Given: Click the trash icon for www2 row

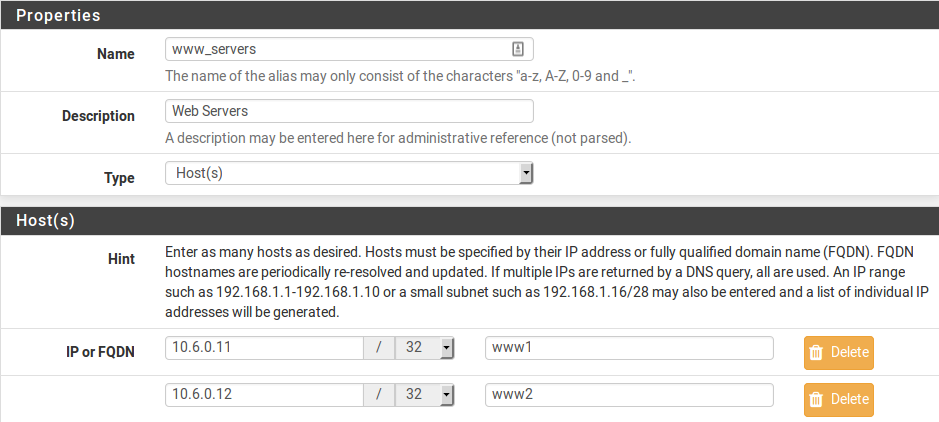Looking at the screenshot, I should [816, 399].
